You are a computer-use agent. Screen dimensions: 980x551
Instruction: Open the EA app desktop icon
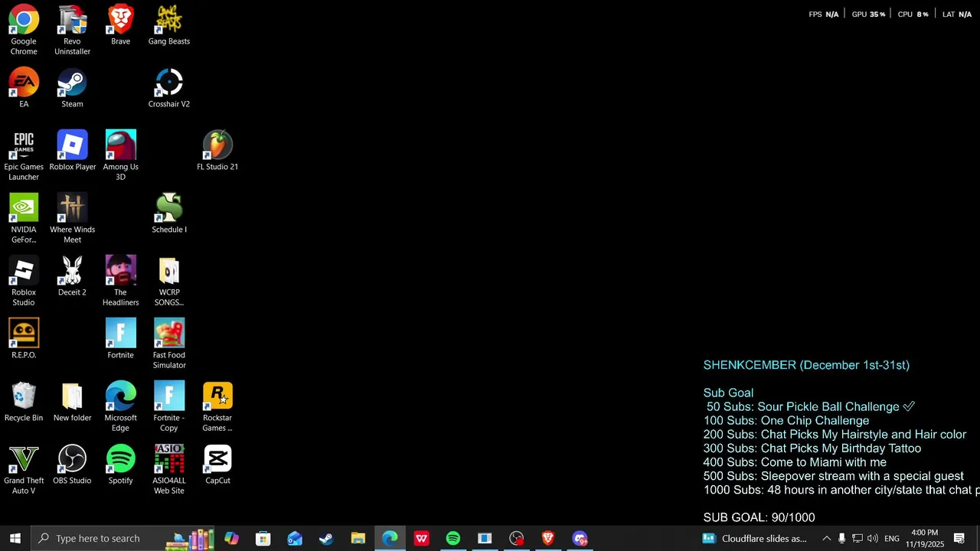click(24, 88)
